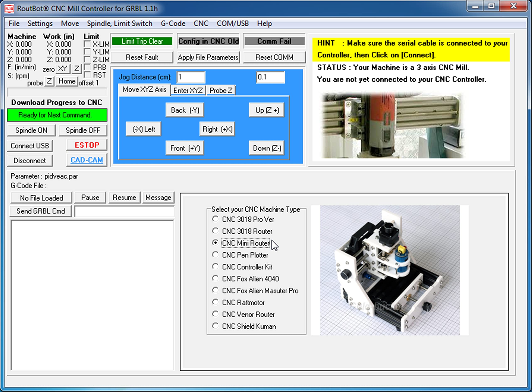This screenshot has width=532, height=392.
Task: Jog with the Front (+Y) button
Action: 185,148
